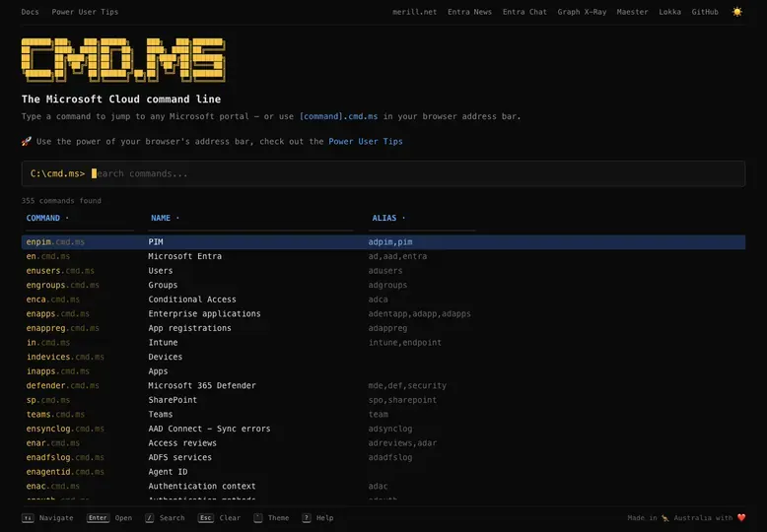Open engroups.cmd.ms command
Screen dimensions: 767x532
[63, 285]
